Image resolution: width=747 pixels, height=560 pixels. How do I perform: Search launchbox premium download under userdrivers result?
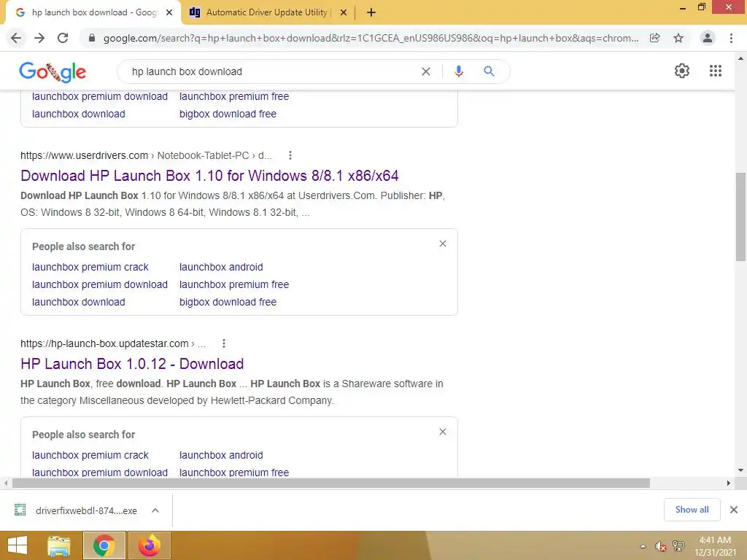point(99,285)
